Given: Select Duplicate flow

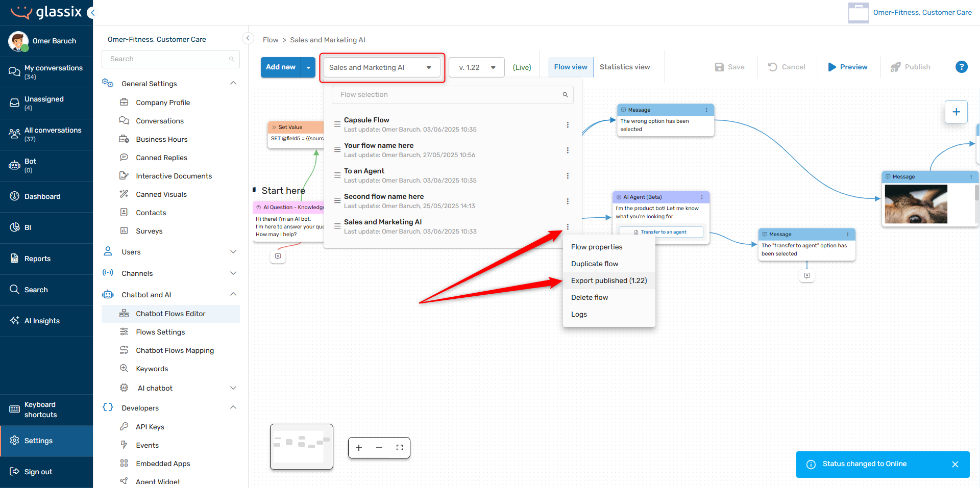Looking at the screenshot, I should 609,264.
